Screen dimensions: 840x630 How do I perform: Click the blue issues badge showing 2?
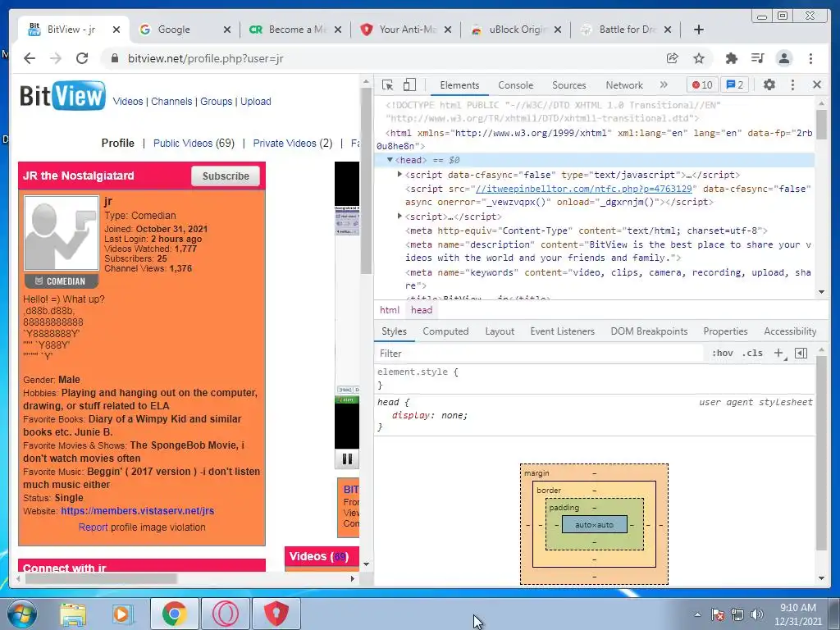pyautogui.click(x=735, y=84)
